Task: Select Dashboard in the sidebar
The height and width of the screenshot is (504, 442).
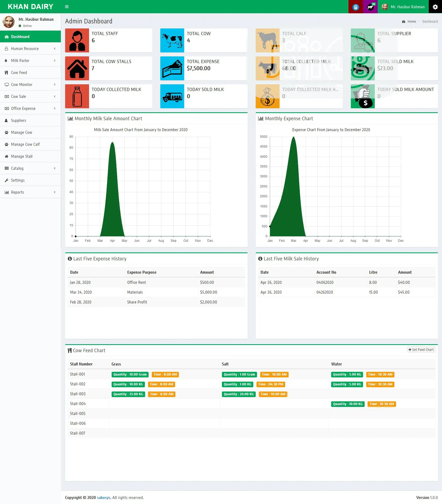Action: 30,37
